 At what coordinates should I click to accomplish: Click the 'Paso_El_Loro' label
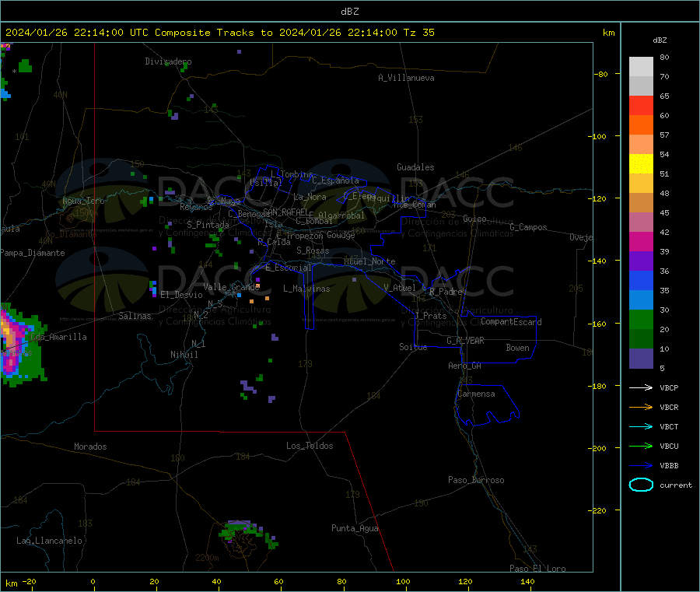(537, 569)
